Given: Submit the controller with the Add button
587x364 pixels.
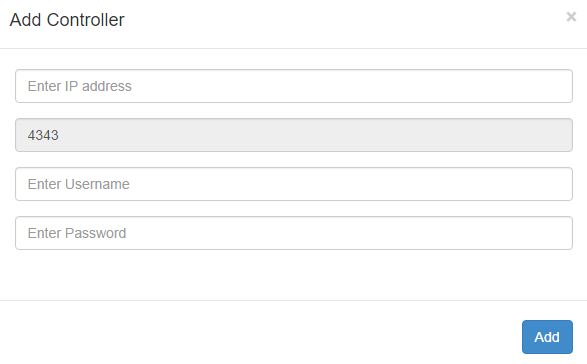Looking at the screenshot, I should (547, 337).
